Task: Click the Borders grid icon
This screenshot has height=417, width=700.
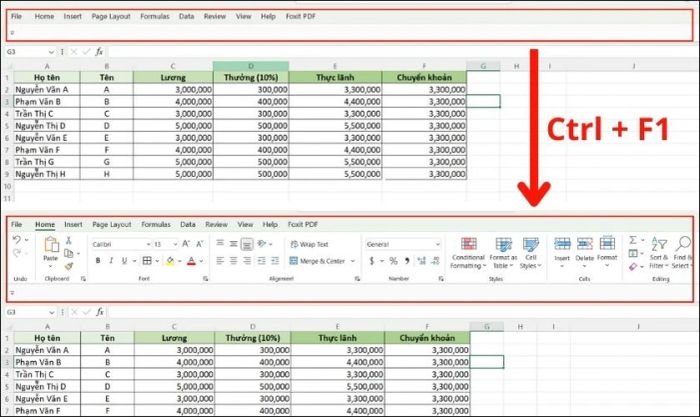Action: click(x=147, y=260)
